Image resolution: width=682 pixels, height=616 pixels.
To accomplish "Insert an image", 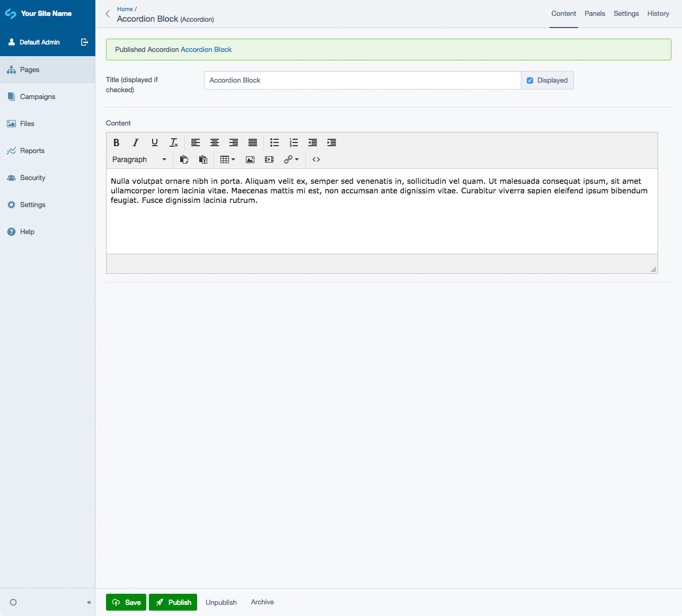I will pyautogui.click(x=250, y=159).
